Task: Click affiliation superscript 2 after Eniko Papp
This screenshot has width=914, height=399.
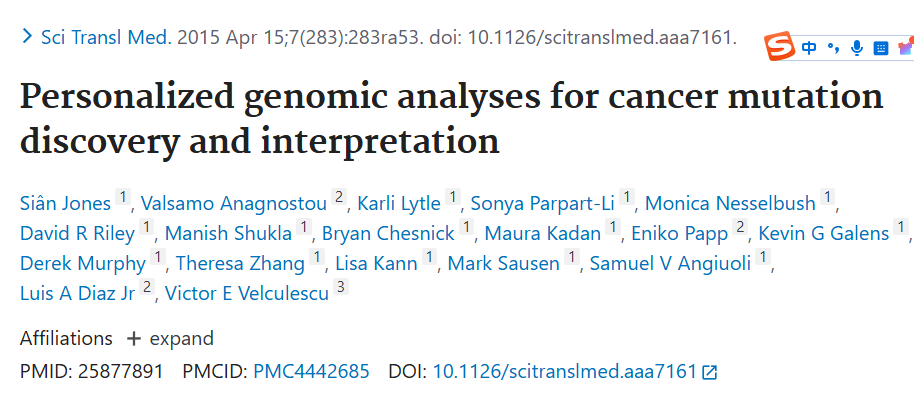Action: click(740, 227)
